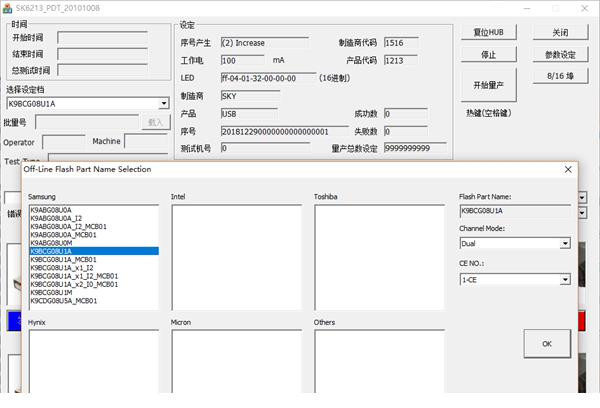Click the 制造商代码 1516 field
Screen dimensions: 600x408
coord(401,42)
